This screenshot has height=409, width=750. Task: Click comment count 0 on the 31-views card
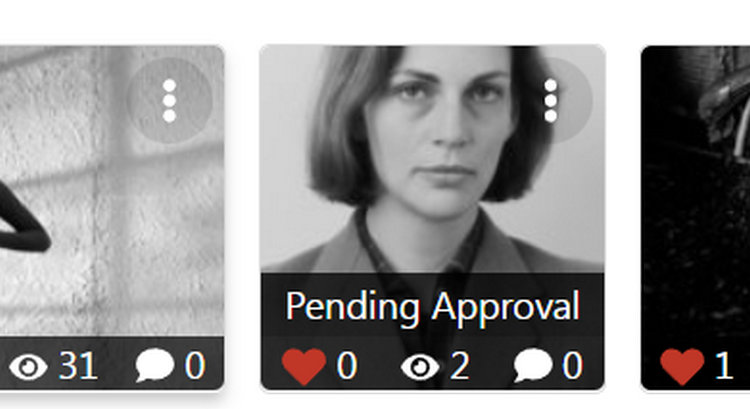[195, 366]
